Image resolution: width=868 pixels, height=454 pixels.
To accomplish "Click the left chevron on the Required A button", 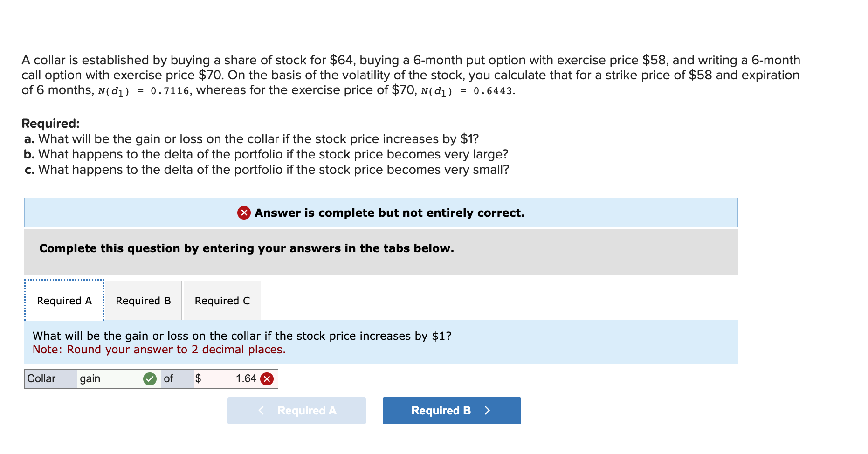I will [261, 410].
